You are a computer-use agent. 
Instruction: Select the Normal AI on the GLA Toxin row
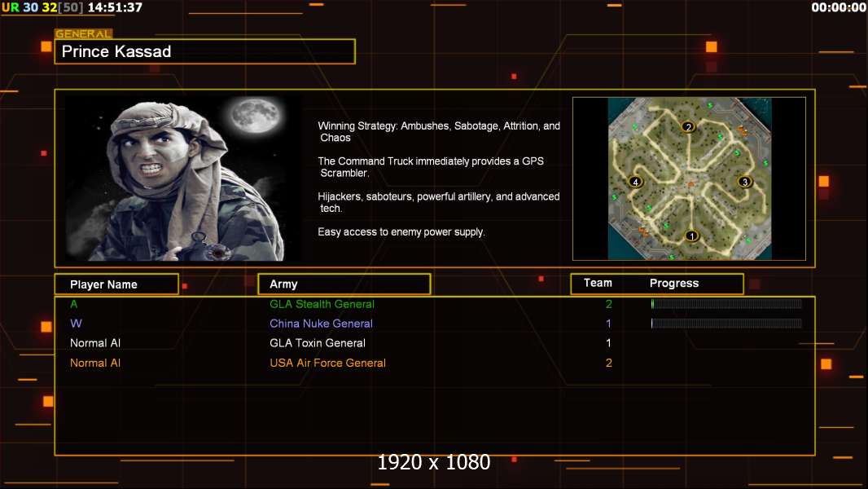pos(95,343)
